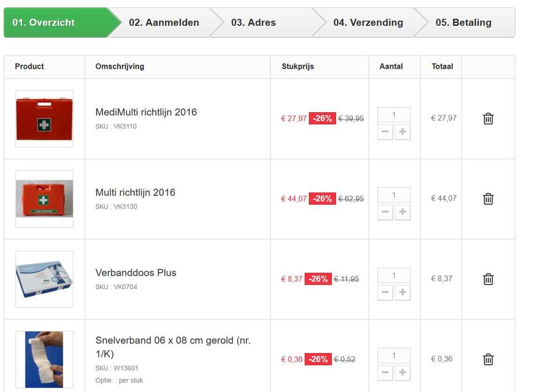Viewport: 550px width, 392px height.
Task: Delete Snelverband item using trash icon
Action: [x=488, y=358]
